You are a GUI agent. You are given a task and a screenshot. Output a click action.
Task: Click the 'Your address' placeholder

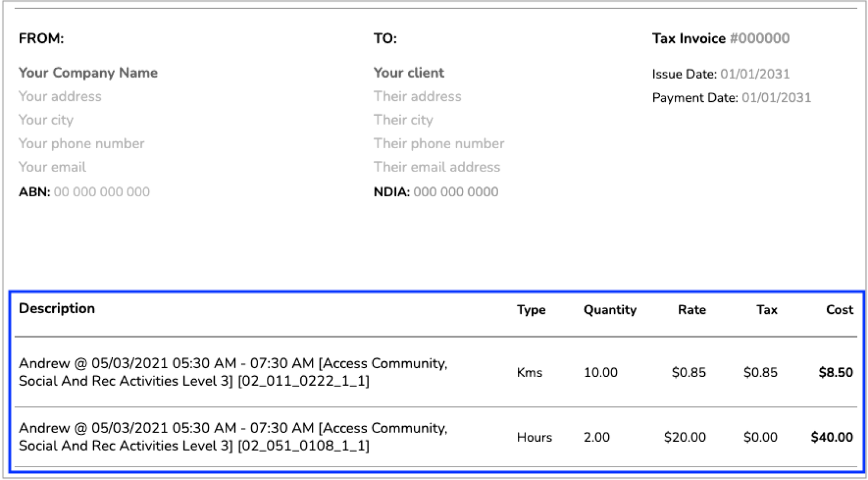[x=60, y=96]
